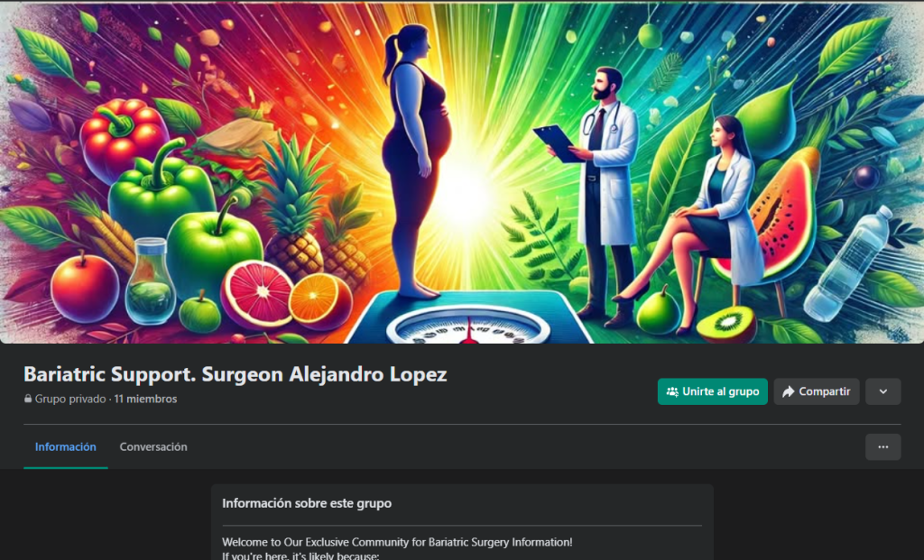Select the Grupo privado label
Image resolution: width=924 pixels, height=560 pixels.
point(70,399)
